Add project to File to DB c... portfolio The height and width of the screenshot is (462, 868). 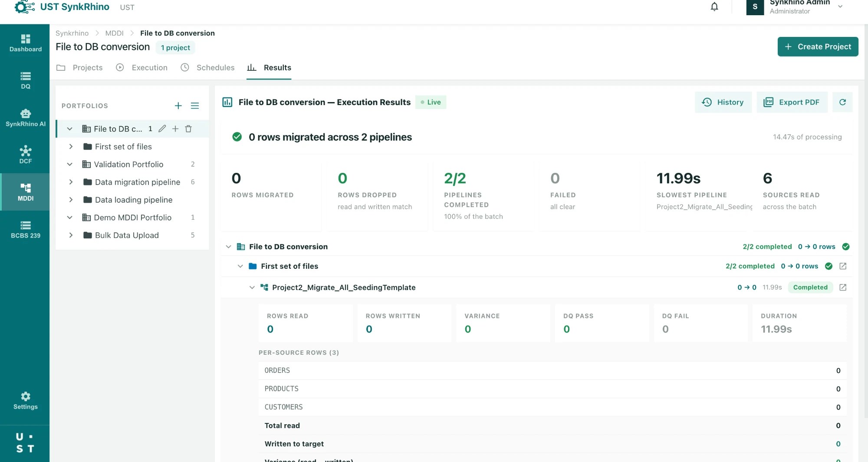coord(175,129)
